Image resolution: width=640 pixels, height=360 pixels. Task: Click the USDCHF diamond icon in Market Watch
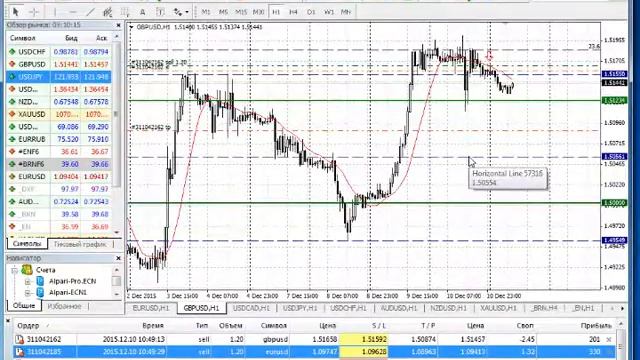[12, 52]
